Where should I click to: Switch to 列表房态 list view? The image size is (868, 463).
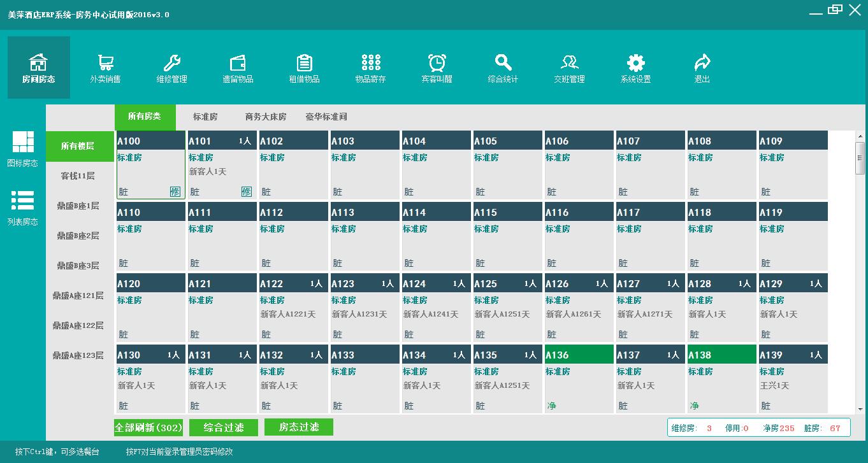23,207
